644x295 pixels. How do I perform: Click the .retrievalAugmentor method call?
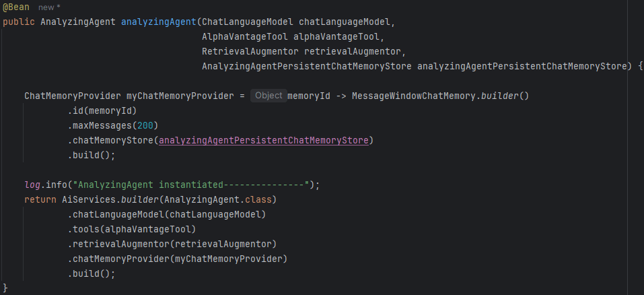(116, 244)
